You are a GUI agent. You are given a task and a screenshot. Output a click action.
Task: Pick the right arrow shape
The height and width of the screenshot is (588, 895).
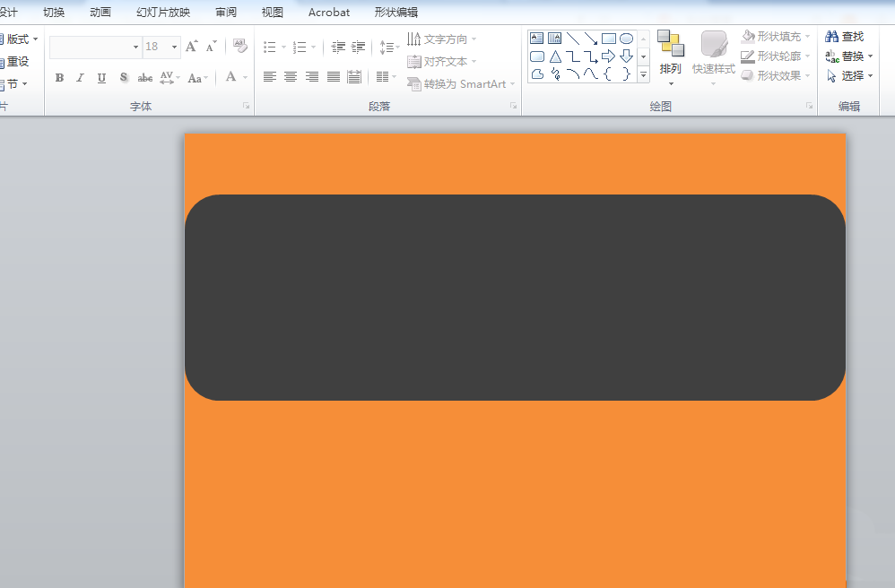tap(608, 56)
